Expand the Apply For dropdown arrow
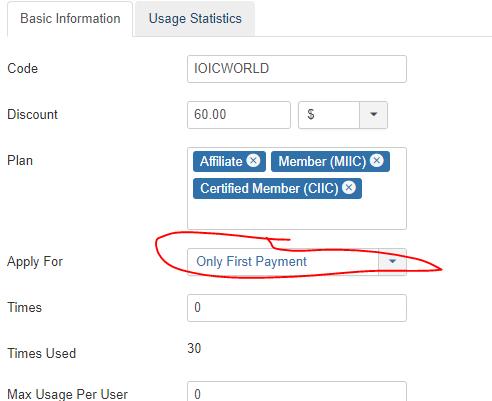This screenshot has width=492, height=401. click(x=392, y=262)
